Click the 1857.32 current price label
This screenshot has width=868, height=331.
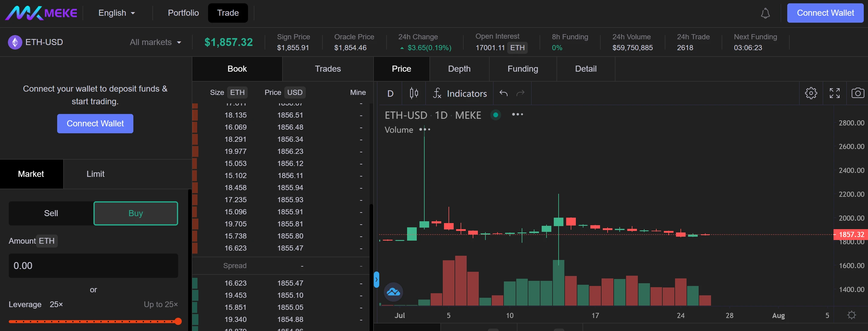click(850, 234)
